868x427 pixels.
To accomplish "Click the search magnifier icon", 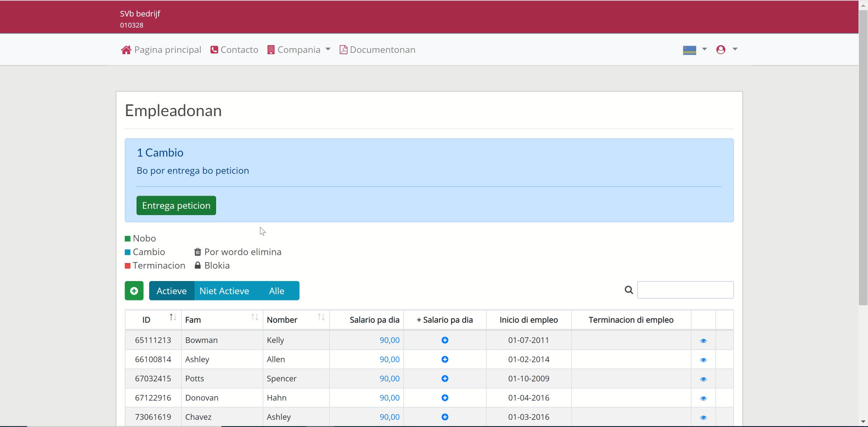I will click(628, 290).
